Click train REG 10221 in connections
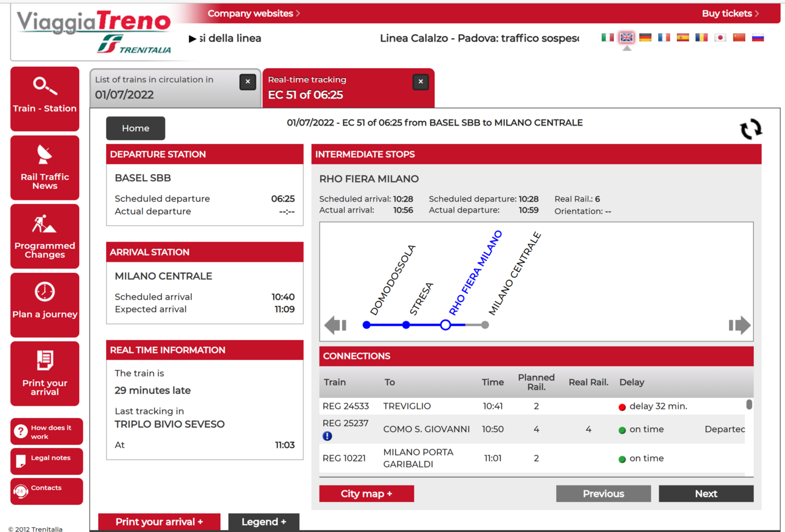Image resolution: width=785 pixels, height=532 pixels. click(345, 458)
